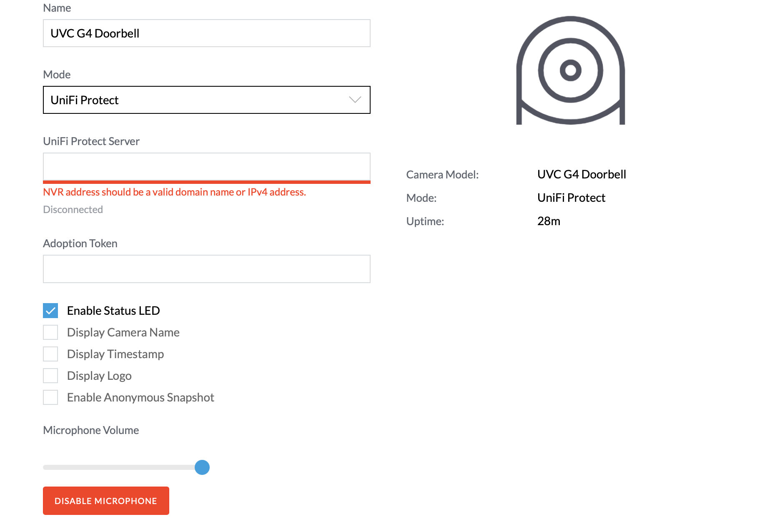Click the UniFi Protect value beside Mode:
772x532 pixels.
571,198
